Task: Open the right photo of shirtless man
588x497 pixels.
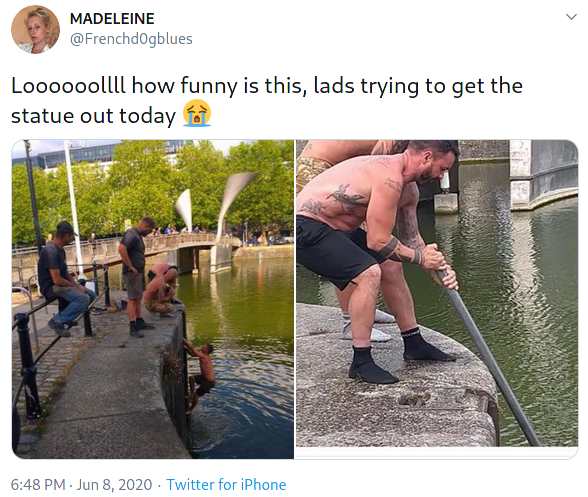Action: point(437,293)
